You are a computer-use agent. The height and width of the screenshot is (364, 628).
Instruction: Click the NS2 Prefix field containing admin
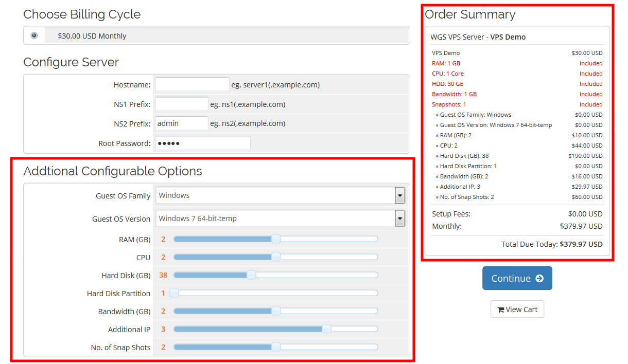[x=182, y=123]
